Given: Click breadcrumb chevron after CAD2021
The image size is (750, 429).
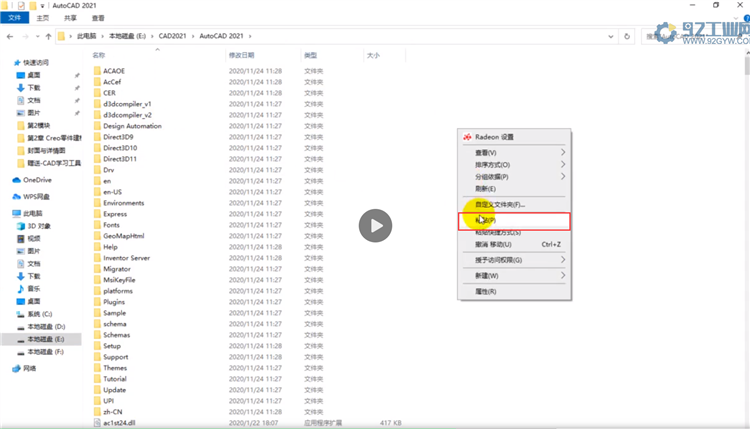Looking at the screenshot, I should pos(193,36).
